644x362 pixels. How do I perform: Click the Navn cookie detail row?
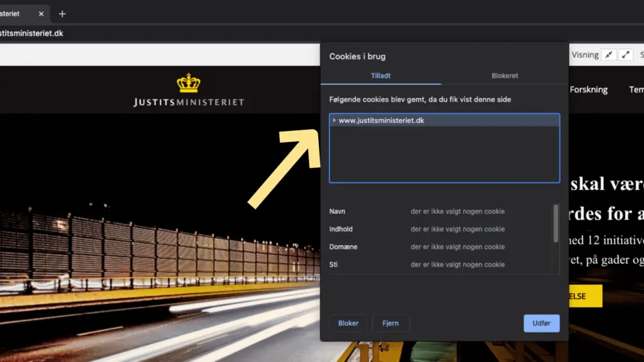[x=440, y=212]
